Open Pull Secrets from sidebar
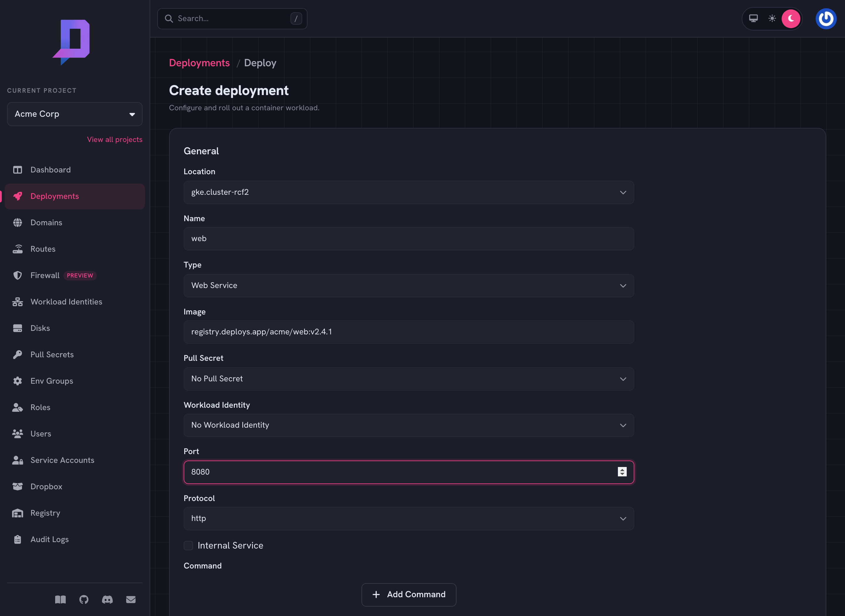 75,355
